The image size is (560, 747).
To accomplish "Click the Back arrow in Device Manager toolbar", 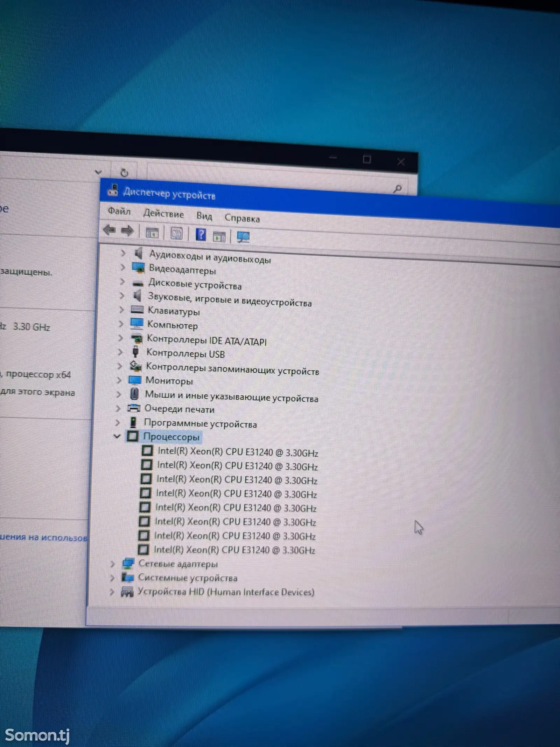I will click(x=110, y=230).
